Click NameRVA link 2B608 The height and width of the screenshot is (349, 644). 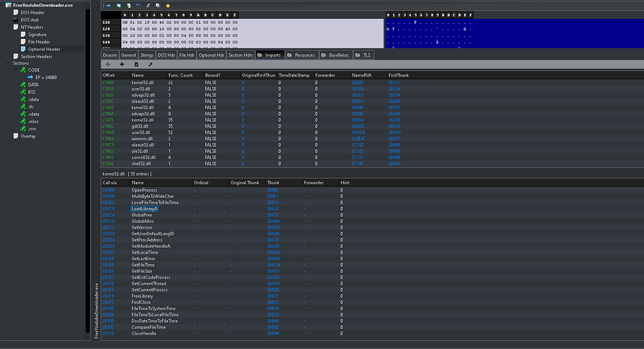tap(357, 83)
